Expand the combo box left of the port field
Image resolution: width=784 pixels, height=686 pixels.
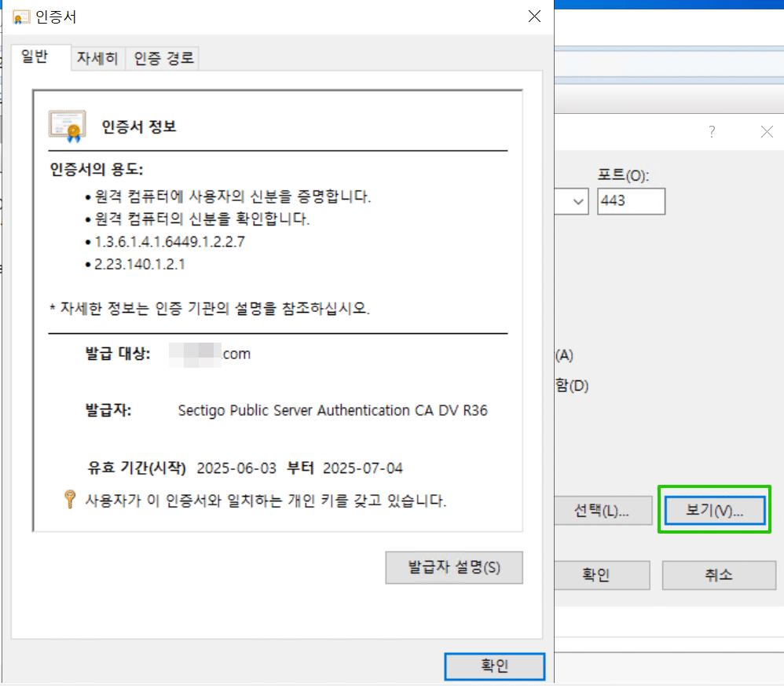(579, 201)
